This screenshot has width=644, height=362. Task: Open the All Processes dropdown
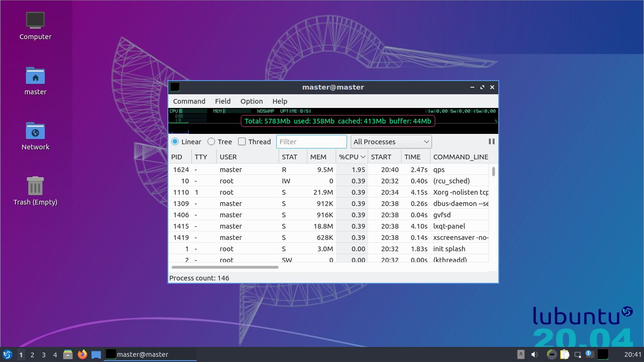click(x=390, y=141)
